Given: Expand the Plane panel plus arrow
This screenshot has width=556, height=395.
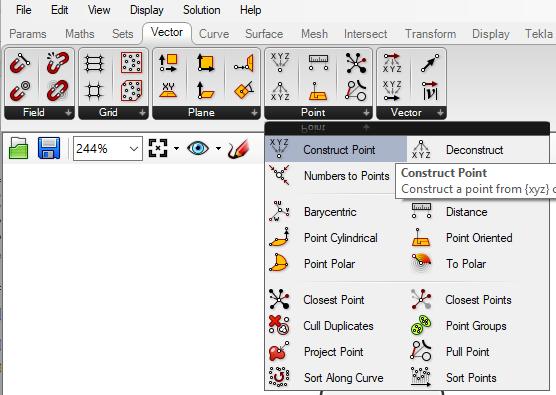Looking at the screenshot, I should coord(254,113).
